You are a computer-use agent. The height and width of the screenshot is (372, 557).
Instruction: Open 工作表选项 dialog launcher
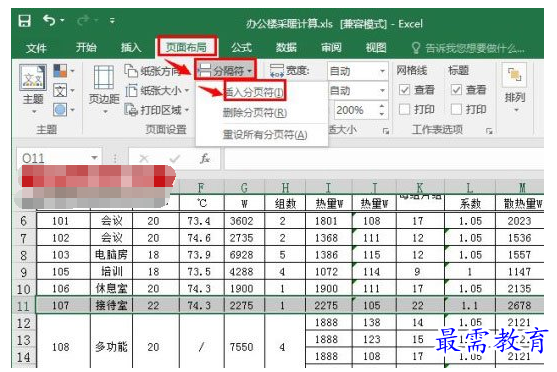point(489,131)
